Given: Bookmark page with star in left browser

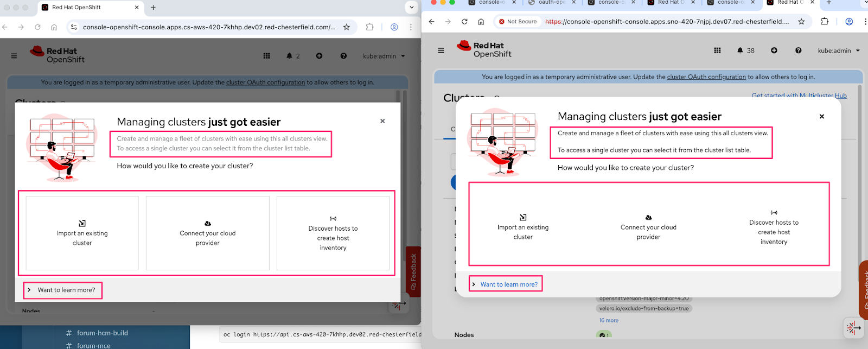Looking at the screenshot, I should (347, 27).
